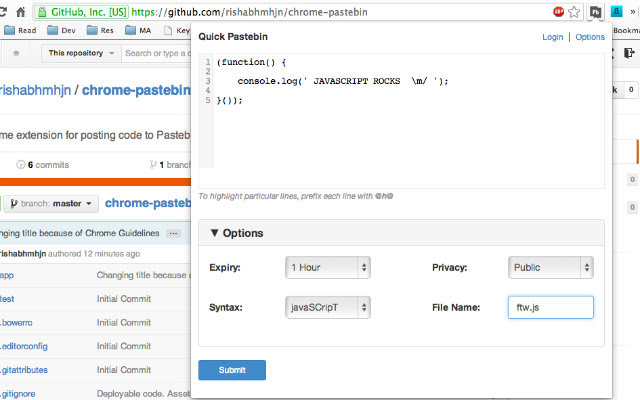The width and height of the screenshot is (640, 400).
Task: View the 1 branch link
Action: pyautogui.click(x=171, y=164)
